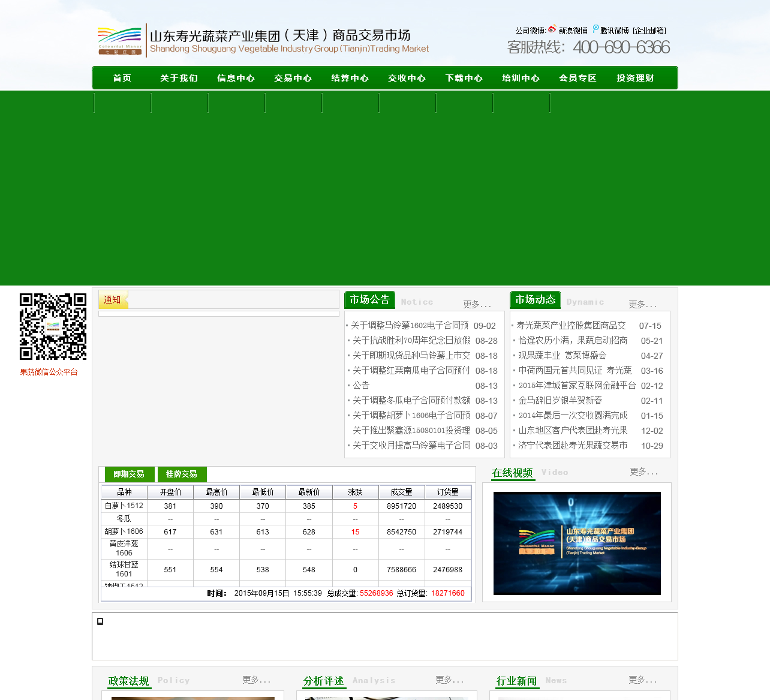Open 投资理财 in the navigation bar

click(x=636, y=78)
